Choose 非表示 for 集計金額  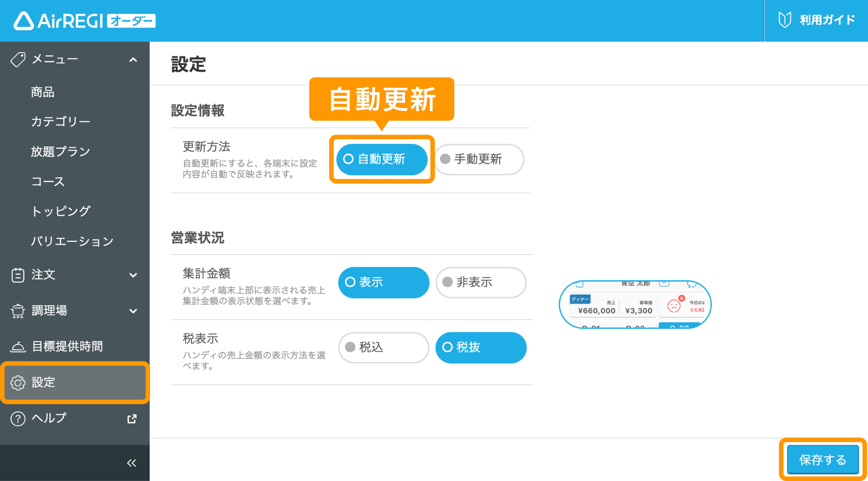(x=481, y=283)
